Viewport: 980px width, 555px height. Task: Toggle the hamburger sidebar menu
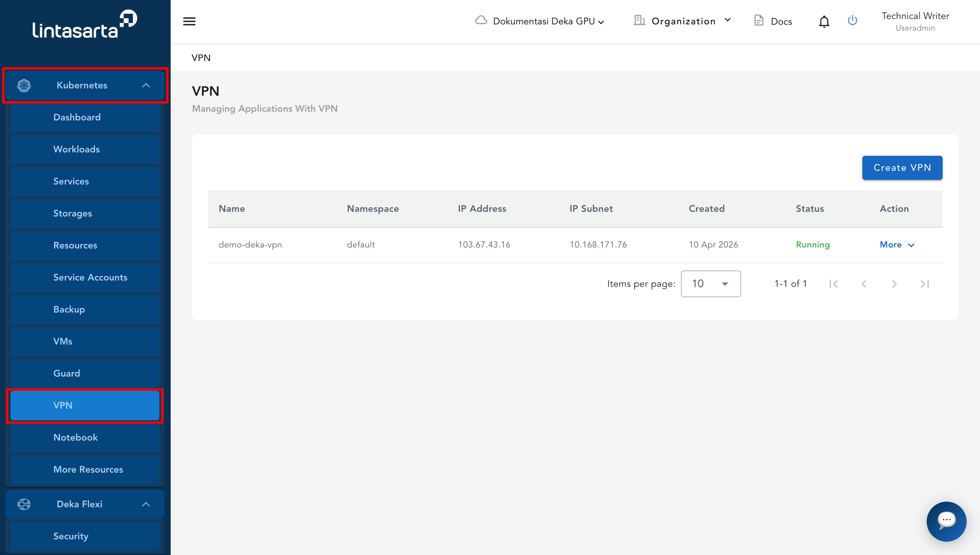click(189, 21)
